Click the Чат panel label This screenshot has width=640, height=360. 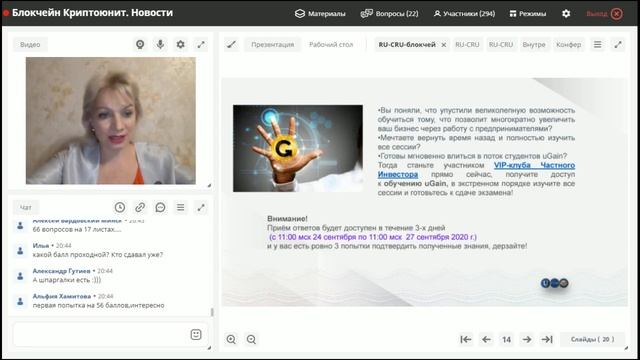coord(25,207)
